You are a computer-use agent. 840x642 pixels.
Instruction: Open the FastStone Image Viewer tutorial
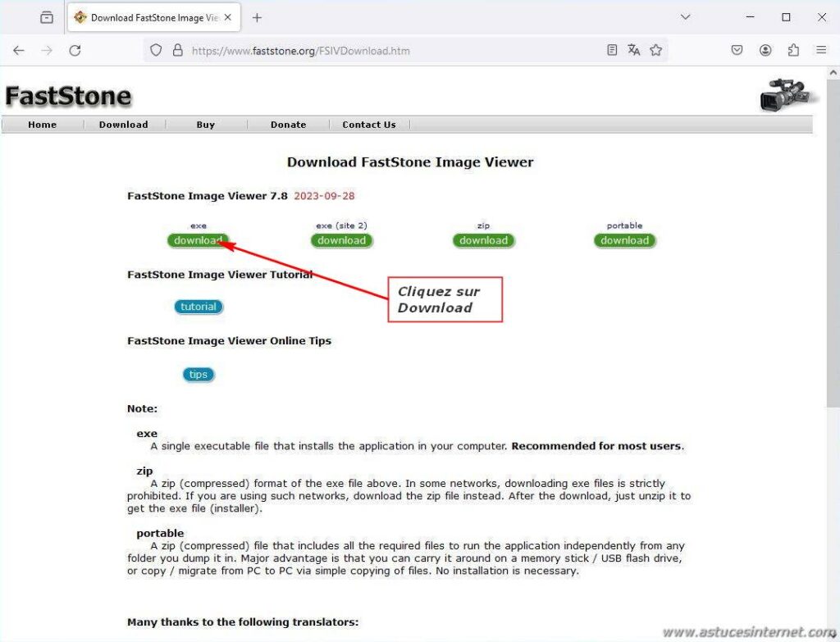point(198,306)
